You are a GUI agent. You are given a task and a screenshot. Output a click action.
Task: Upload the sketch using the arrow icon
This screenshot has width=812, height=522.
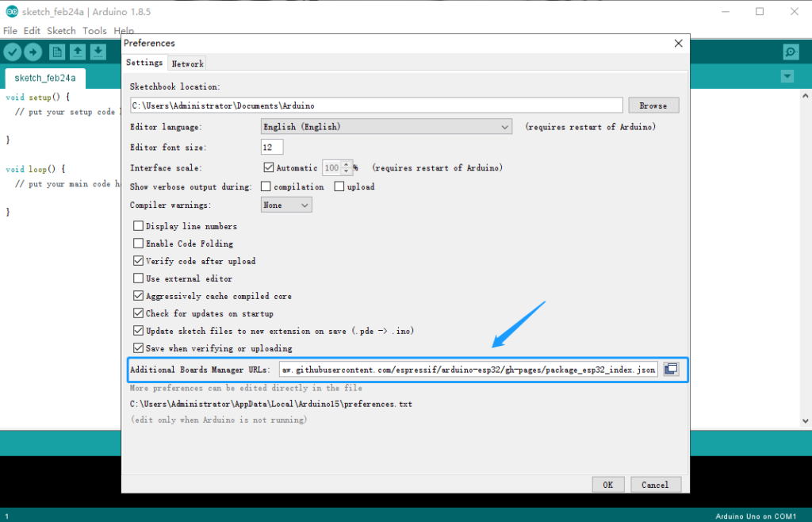tap(33, 51)
